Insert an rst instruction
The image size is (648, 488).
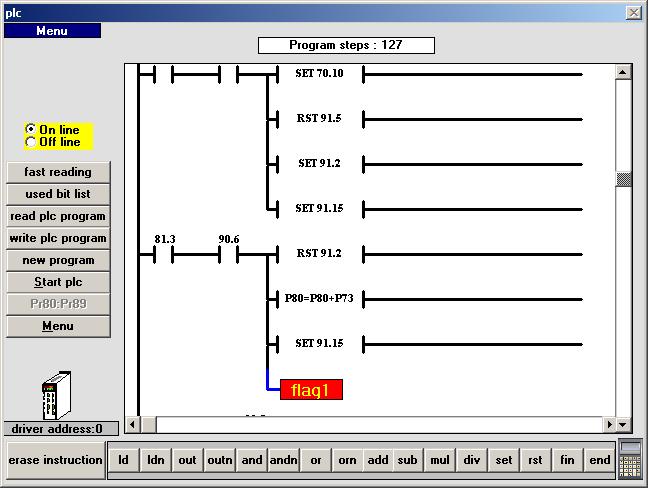535,460
